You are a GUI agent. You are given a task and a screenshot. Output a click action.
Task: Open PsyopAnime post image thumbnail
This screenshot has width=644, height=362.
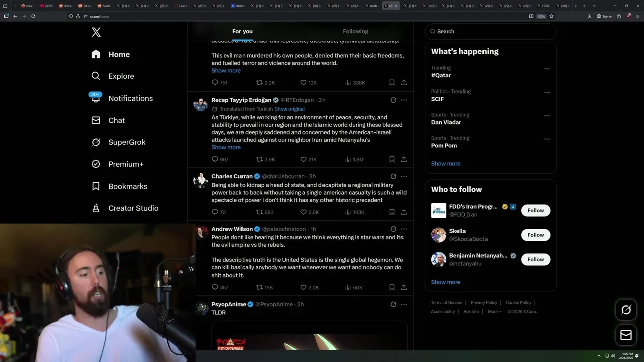[x=309, y=335]
